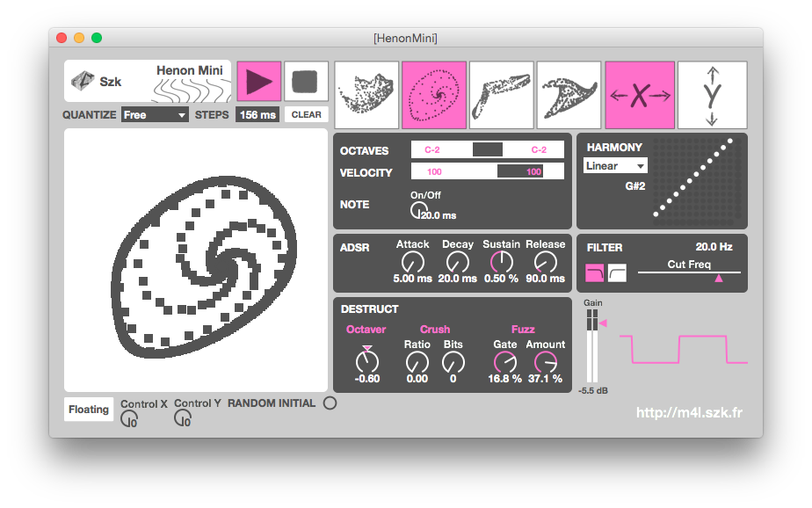Toggle the X axis flip icon
Screen dimensions: 812x508
click(x=640, y=94)
